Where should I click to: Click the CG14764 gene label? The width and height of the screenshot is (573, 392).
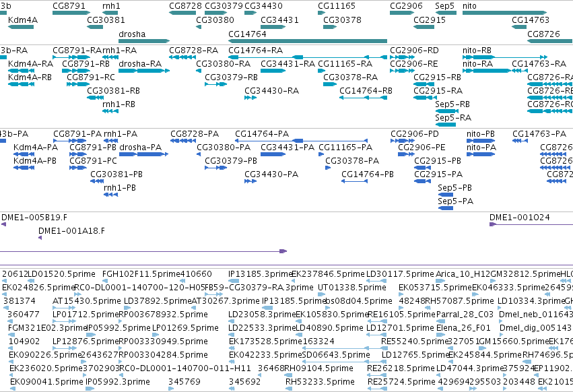247,34
